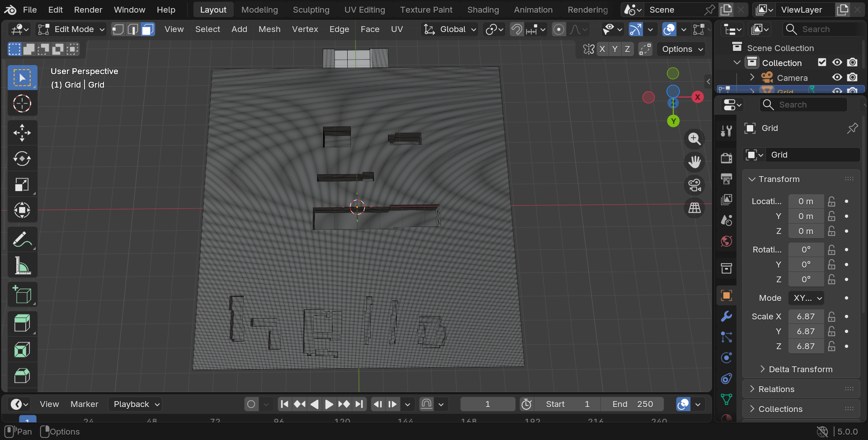The width and height of the screenshot is (868, 440).
Task: Open the rotation Mode dropdown
Action: pyautogui.click(x=806, y=298)
